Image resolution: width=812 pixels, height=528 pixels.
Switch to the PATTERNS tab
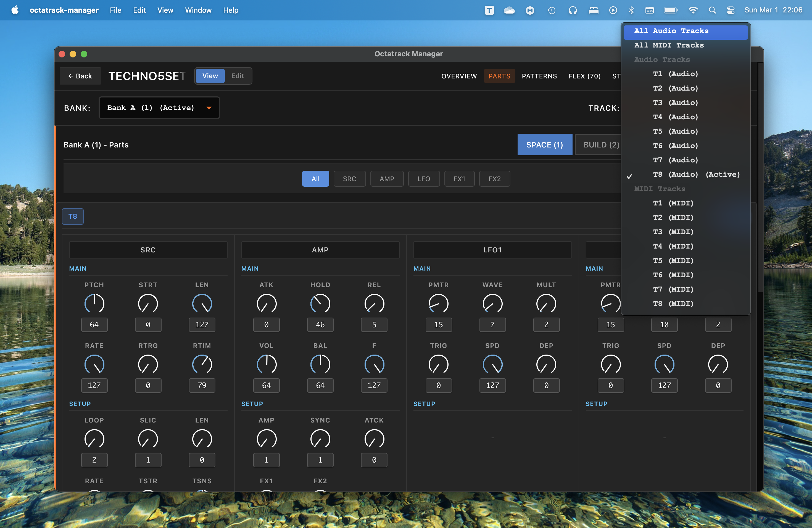click(539, 76)
